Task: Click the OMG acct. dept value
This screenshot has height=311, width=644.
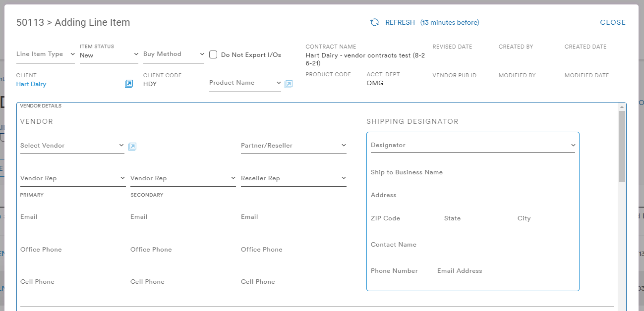Action: click(x=375, y=83)
